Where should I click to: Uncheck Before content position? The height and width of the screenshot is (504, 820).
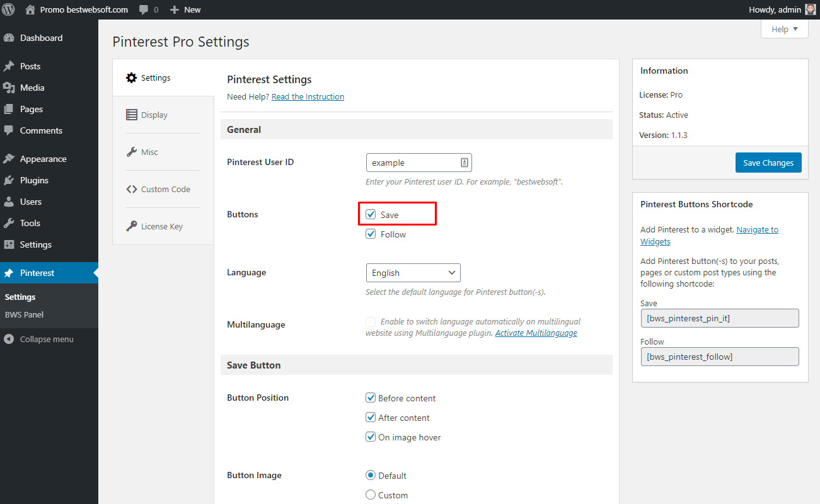(x=371, y=398)
